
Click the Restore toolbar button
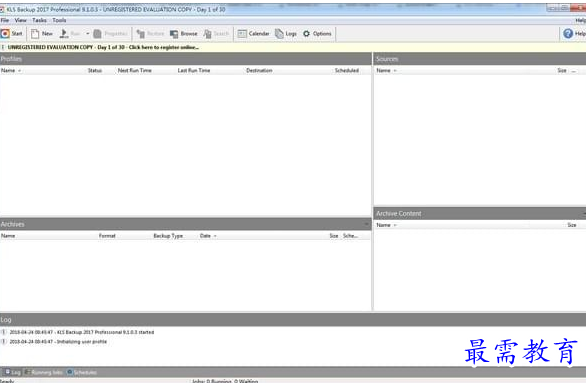point(150,34)
